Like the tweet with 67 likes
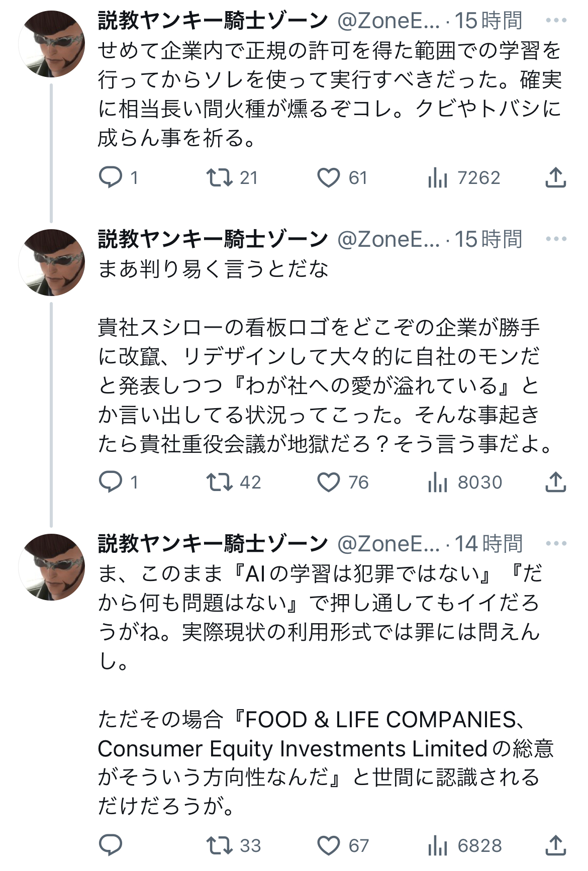Viewport: 588px width, 871px height. (329, 845)
